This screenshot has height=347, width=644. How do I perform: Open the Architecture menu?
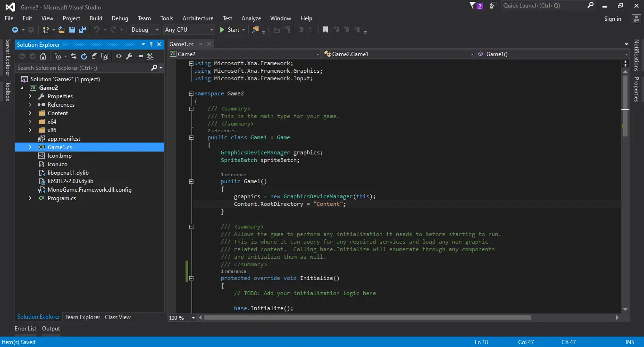click(x=198, y=18)
